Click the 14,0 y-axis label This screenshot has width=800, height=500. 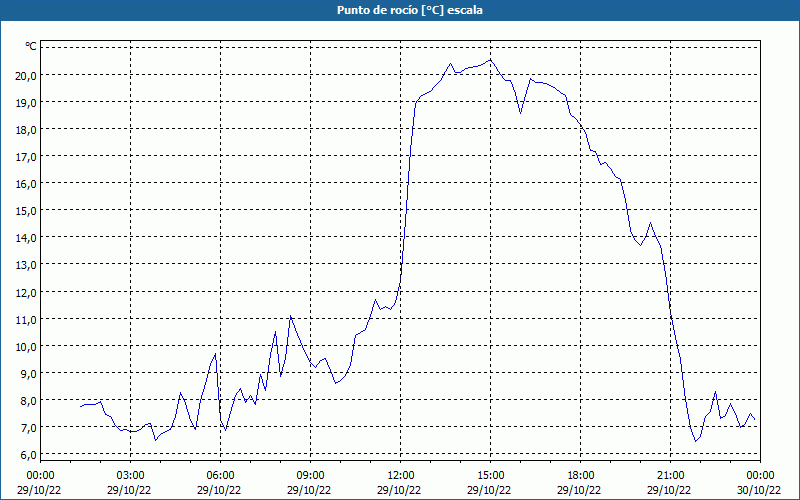(26, 238)
